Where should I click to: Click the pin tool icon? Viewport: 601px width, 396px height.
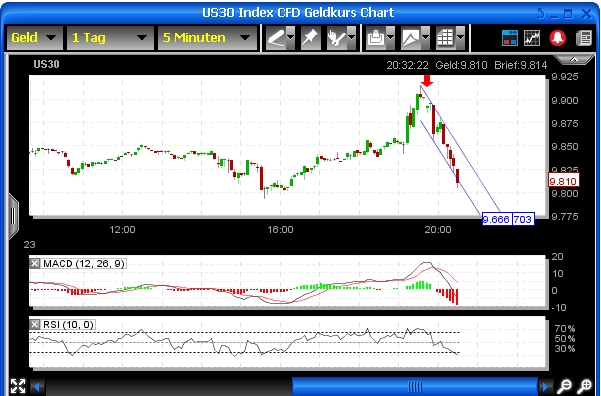[310, 38]
